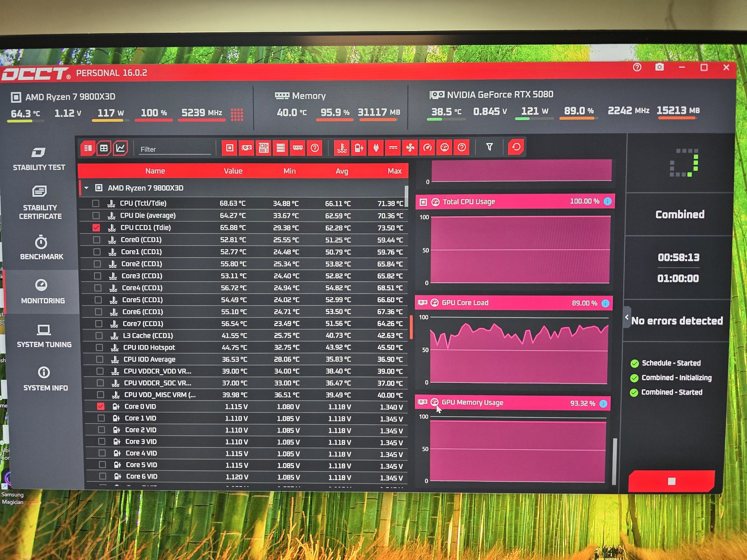
Task: Open the Stability Test section
Action: coord(39,159)
